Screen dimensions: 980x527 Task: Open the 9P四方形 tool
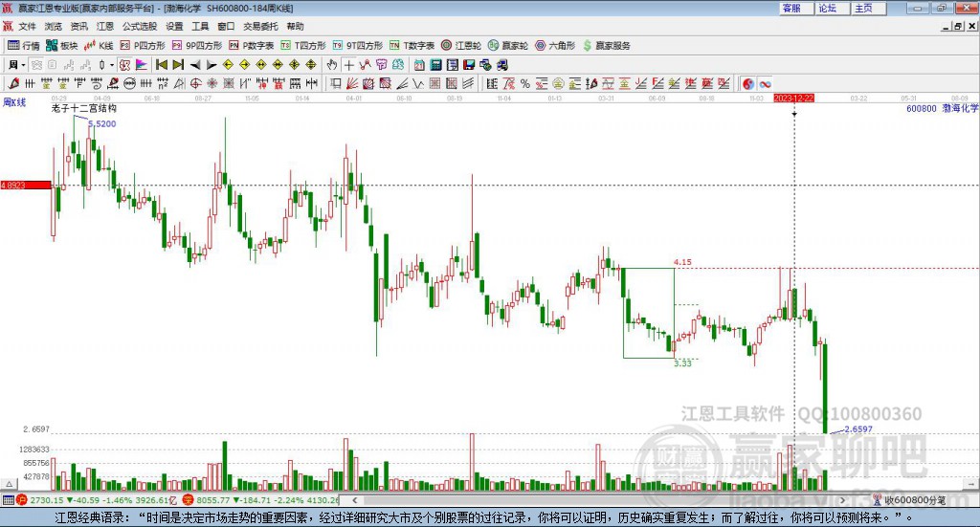[x=197, y=46]
